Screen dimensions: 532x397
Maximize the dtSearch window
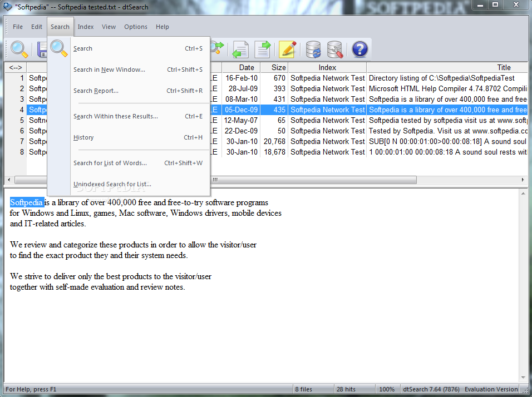495,5
